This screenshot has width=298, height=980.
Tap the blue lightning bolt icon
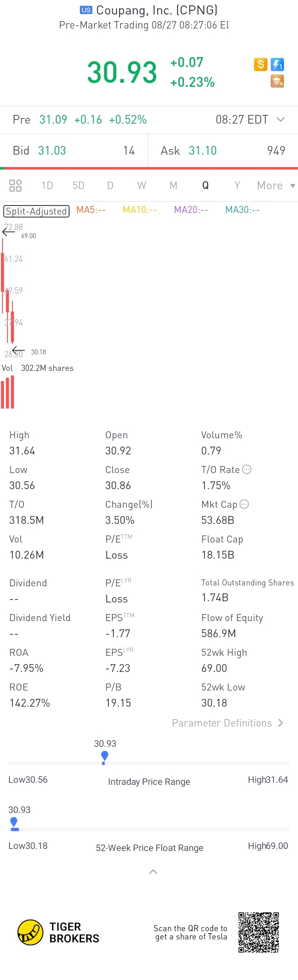coord(277,65)
